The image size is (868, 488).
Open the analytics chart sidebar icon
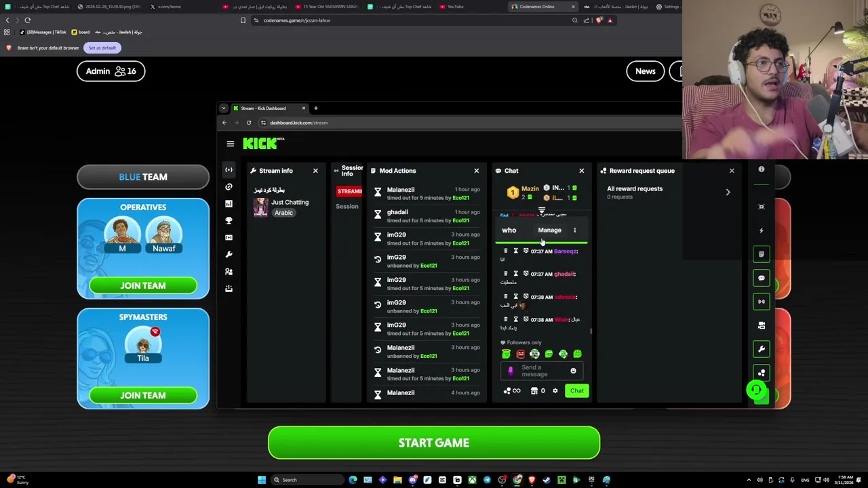(229, 203)
